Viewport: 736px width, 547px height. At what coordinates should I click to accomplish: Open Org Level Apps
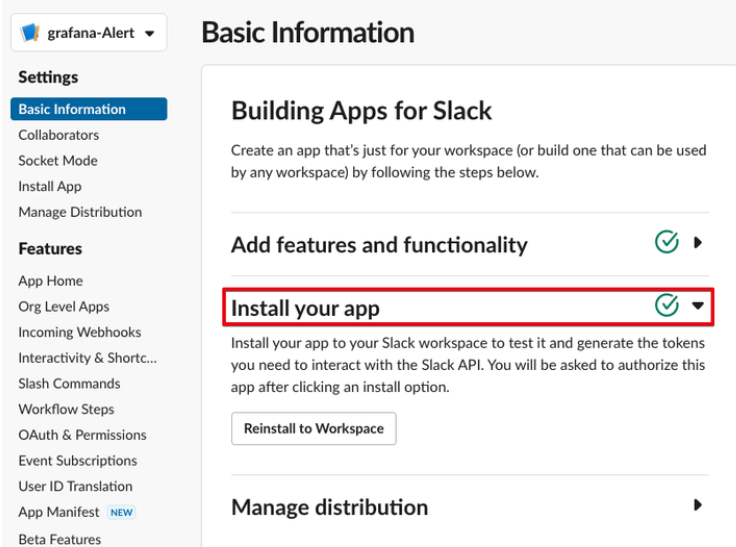coord(64,307)
